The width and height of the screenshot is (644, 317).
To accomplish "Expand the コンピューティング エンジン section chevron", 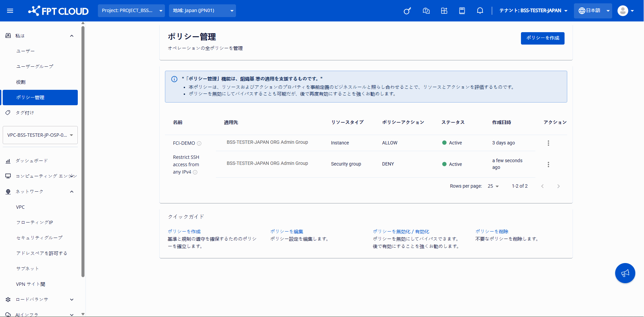I will (72, 176).
